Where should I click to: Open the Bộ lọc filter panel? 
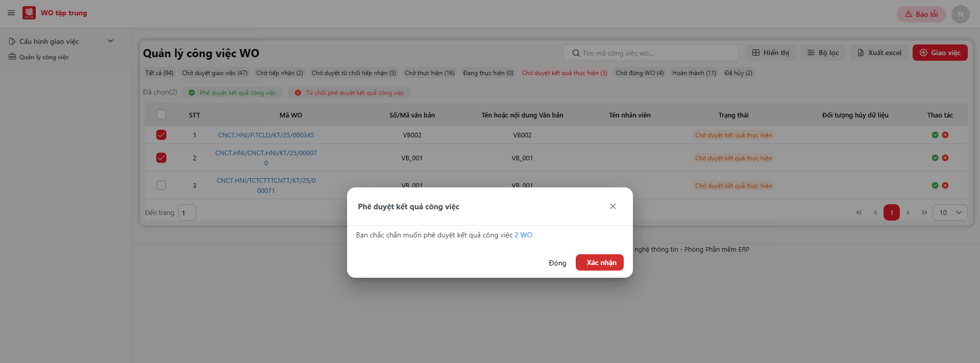(x=823, y=53)
